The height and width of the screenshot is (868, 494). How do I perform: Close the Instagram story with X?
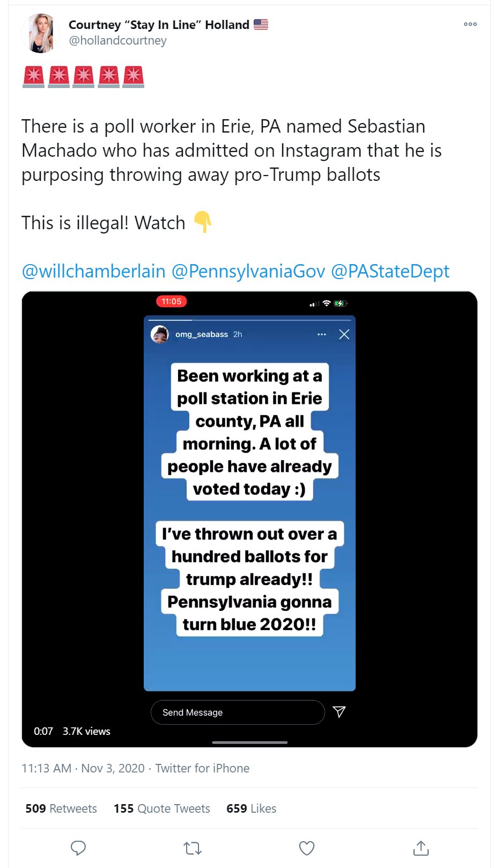(x=344, y=334)
